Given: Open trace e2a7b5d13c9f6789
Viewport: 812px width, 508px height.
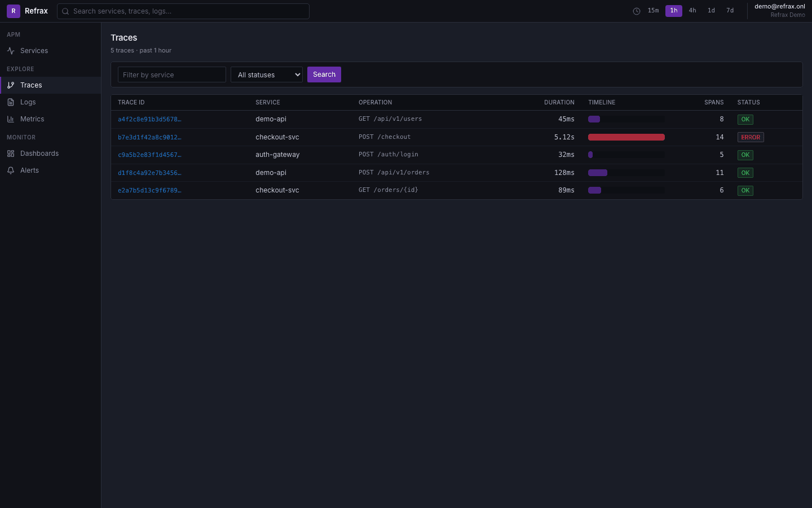Looking at the screenshot, I should pos(149,190).
